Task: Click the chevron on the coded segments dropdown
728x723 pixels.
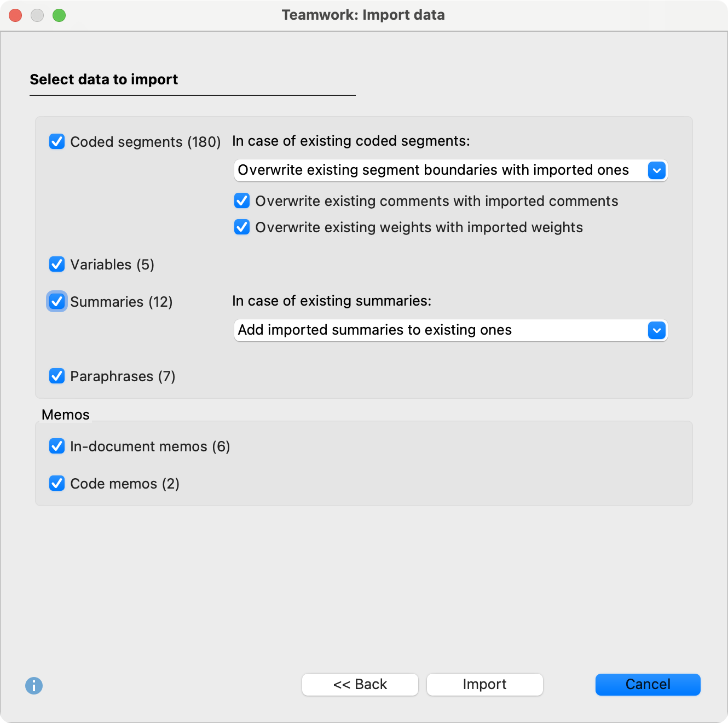Action: pos(657,170)
